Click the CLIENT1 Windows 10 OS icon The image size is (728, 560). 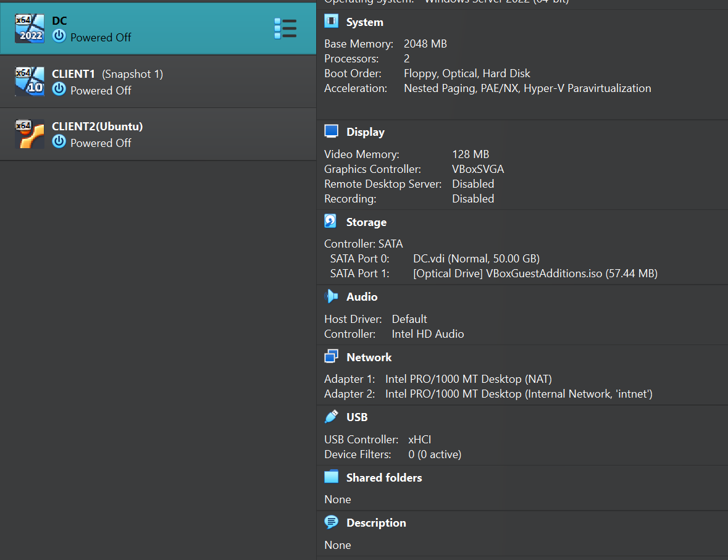(x=30, y=81)
